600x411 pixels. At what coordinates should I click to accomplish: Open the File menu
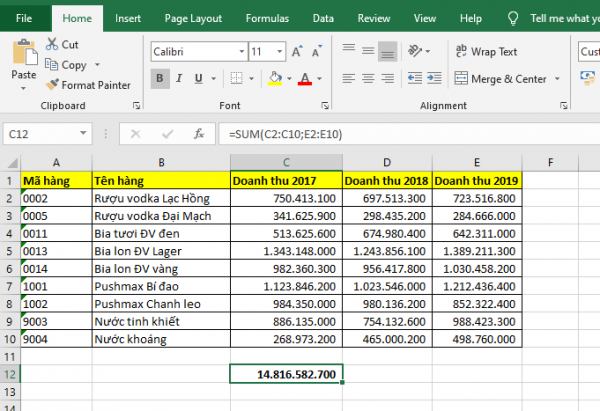coord(24,18)
